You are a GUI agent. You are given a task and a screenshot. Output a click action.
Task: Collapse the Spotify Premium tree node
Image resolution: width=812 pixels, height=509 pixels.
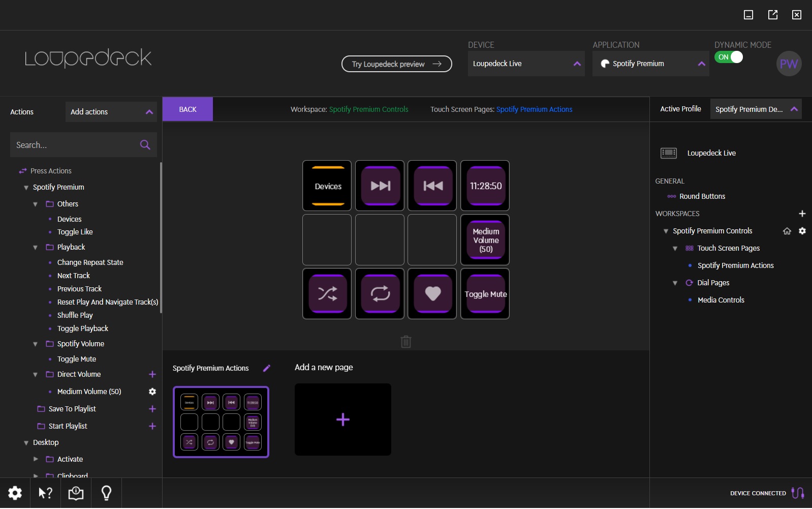click(x=26, y=188)
